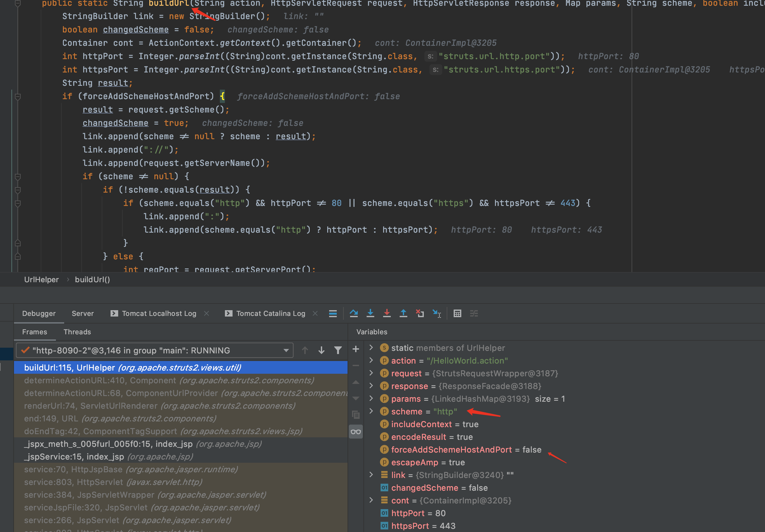Expand the scheme variable node
The height and width of the screenshot is (532, 765).
[x=371, y=411]
